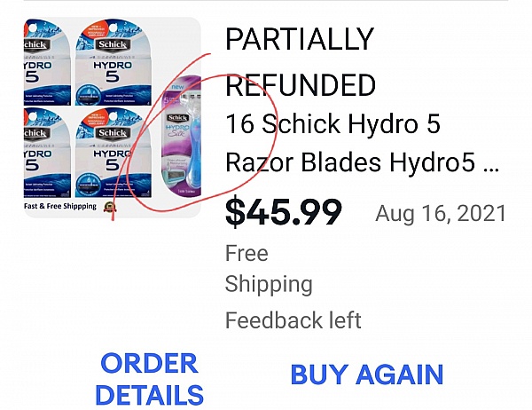Click the gold seal badge in product image
This screenshot has width=532, height=410.
coord(110,206)
